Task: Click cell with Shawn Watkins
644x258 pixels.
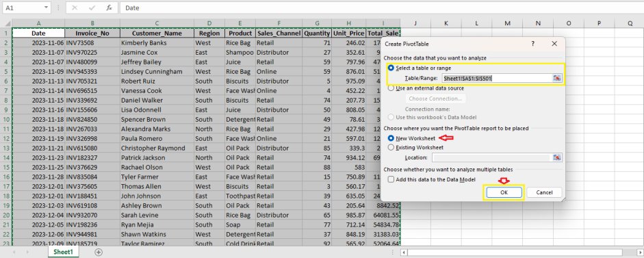Action: click(x=157, y=234)
